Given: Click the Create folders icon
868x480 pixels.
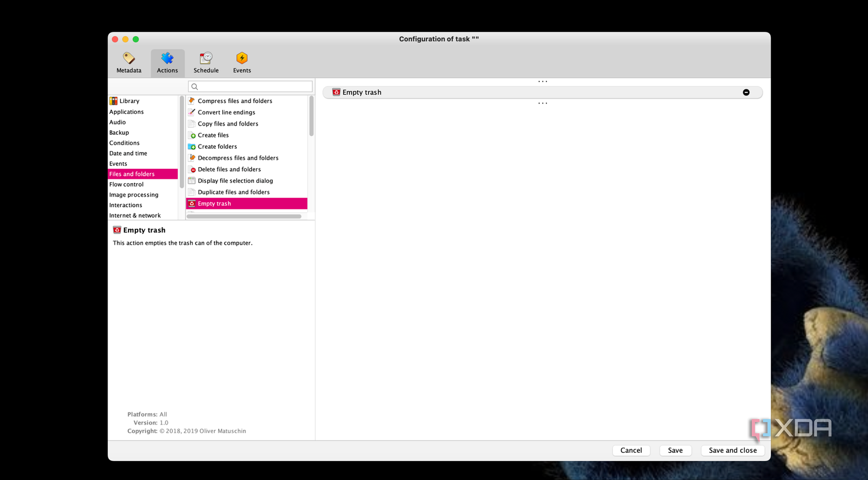Looking at the screenshot, I should pos(192,146).
